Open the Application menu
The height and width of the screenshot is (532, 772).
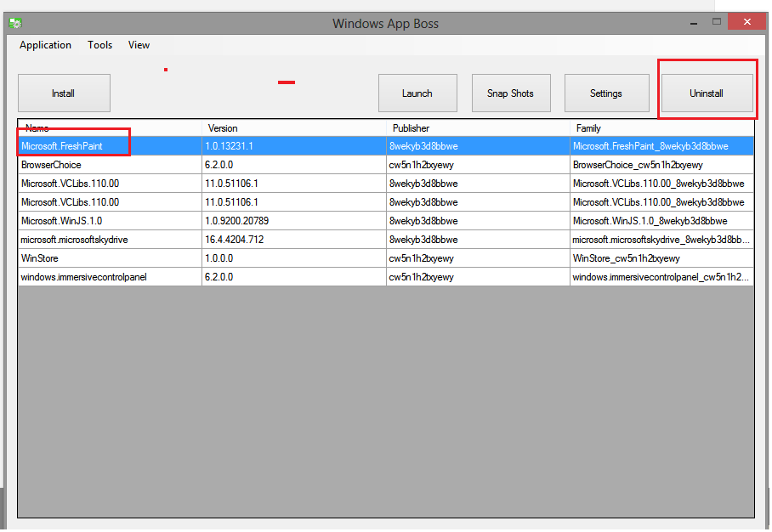tap(45, 45)
